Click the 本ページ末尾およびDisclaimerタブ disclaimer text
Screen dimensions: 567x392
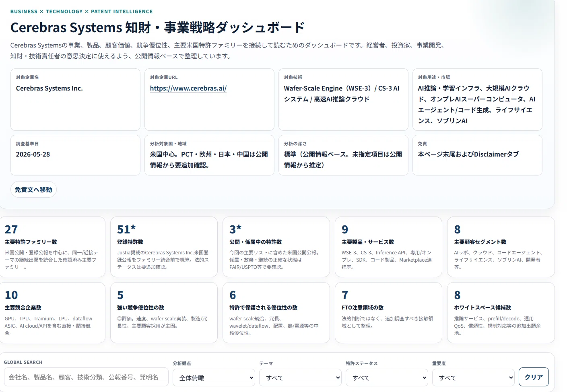pos(468,154)
